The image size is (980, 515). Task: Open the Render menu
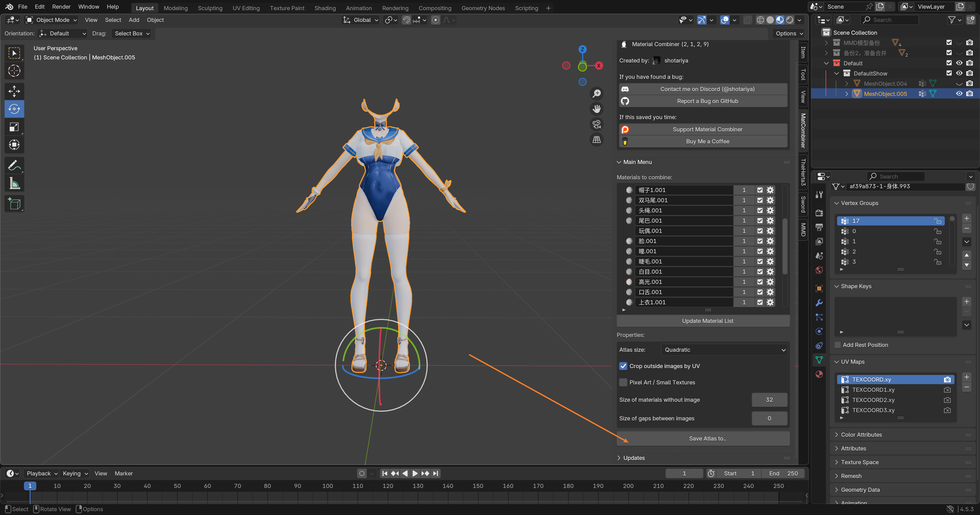(x=61, y=7)
